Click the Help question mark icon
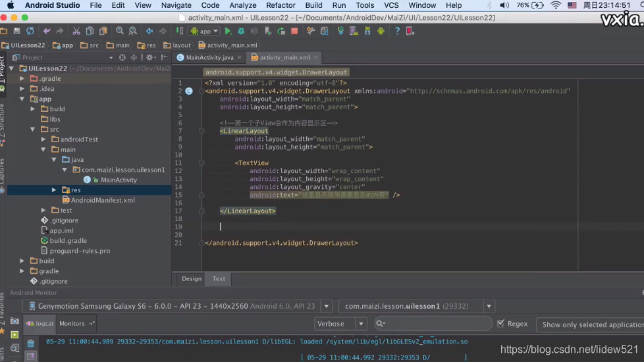The width and height of the screenshot is (644, 362). point(397,31)
